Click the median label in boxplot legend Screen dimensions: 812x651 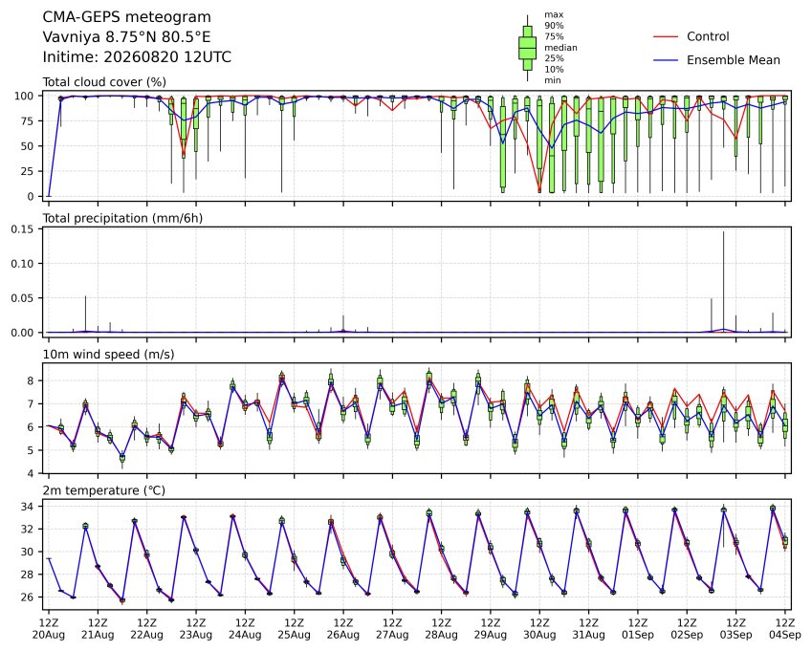coord(560,48)
